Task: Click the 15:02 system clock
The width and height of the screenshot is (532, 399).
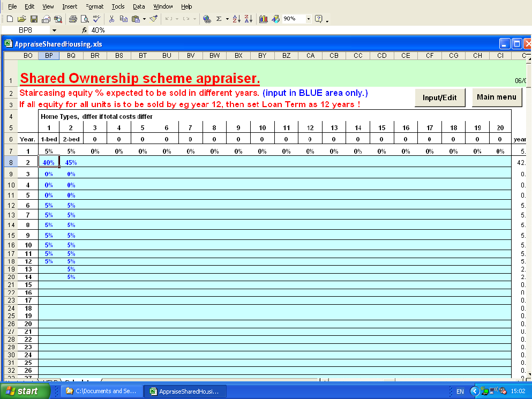Action: pos(518,391)
